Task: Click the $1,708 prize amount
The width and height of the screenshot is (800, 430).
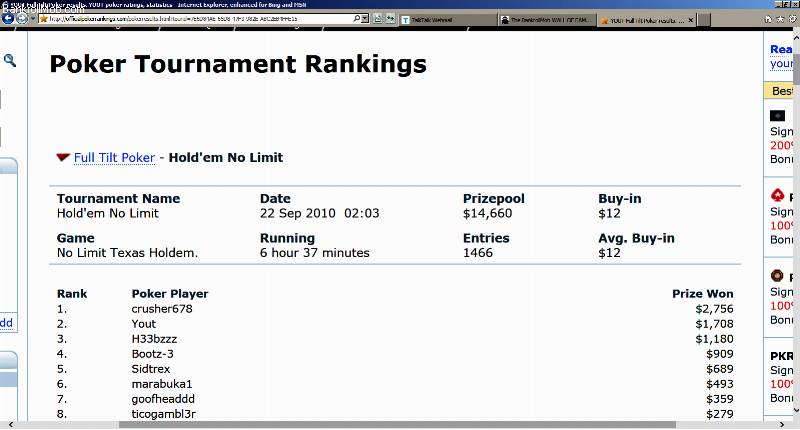Action: point(714,324)
